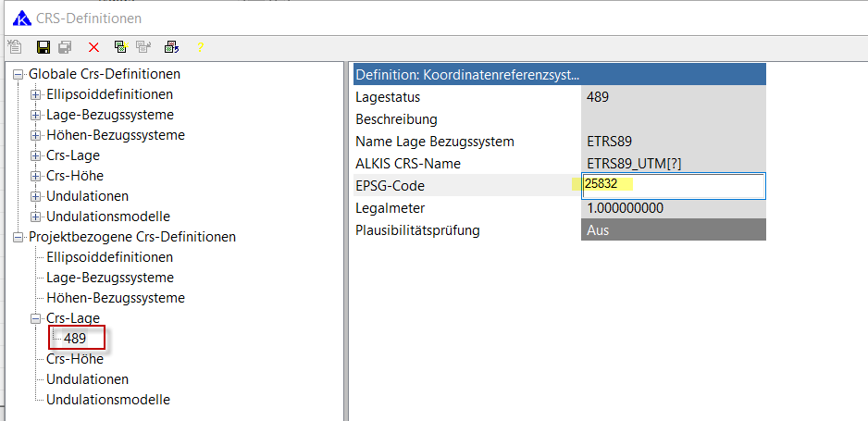
Task: Click the grayed-out save all icon
Action: click(x=65, y=47)
